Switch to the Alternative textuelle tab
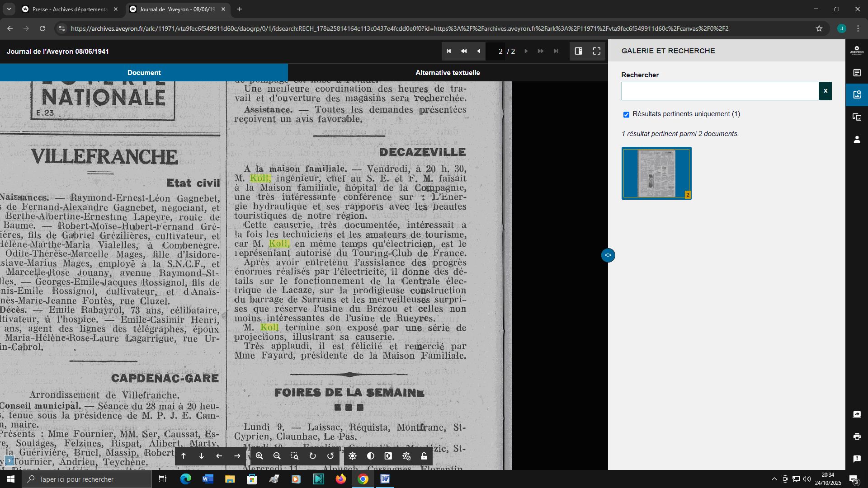Image resolution: width=868 pixels, height=488 pixels. (x=448, y=73)
